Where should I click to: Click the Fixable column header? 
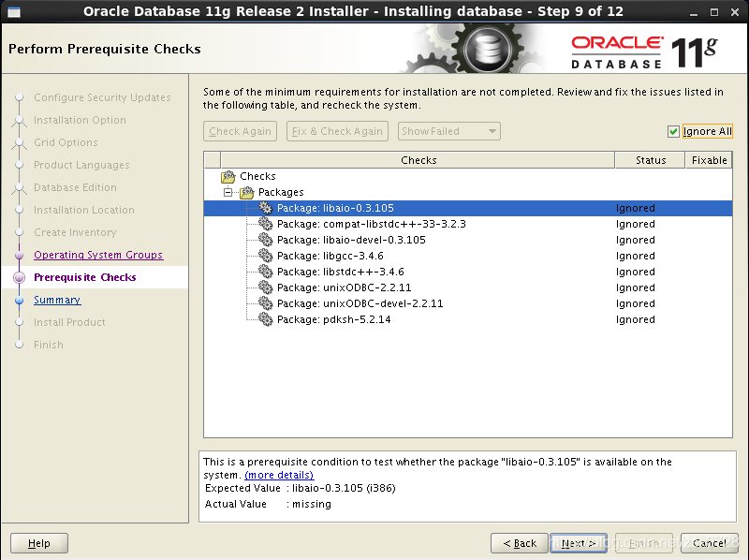(x=709, y=160)
